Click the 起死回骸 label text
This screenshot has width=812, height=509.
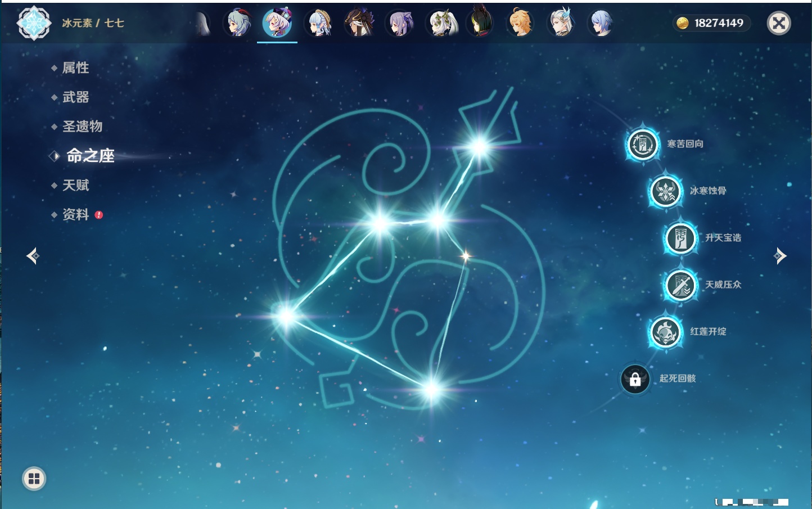[678, 379]
